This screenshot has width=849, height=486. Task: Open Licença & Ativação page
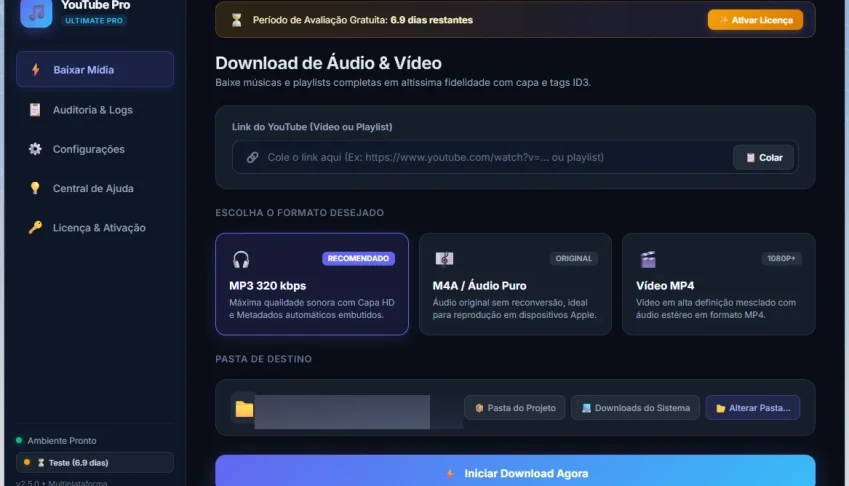pos(95,228)
